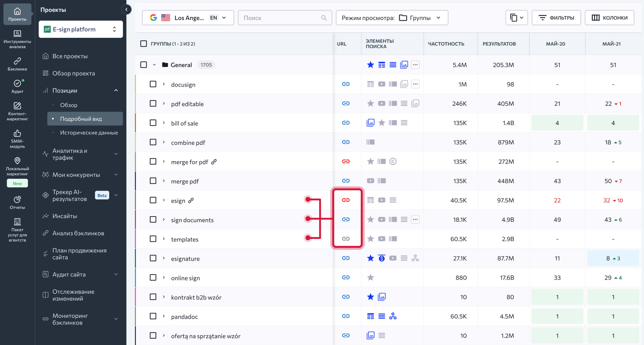The image size is (644, 345).
Task: Sort by the ЧАСТОТНОСТЬ column header
Action: [446, 44]
